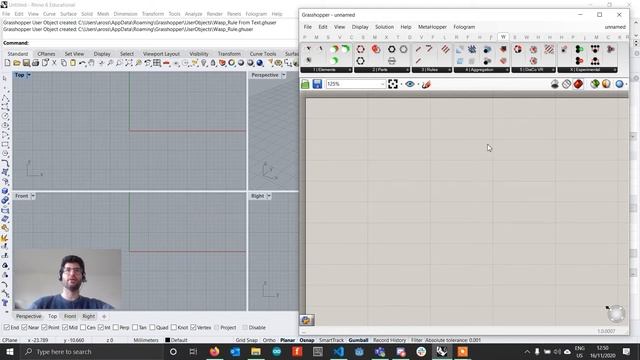Viewport: 640px width, 360px height.
Task: Zoom extents icon in Grasshopper canvas toolbar
Action: (x=393, y=84)
